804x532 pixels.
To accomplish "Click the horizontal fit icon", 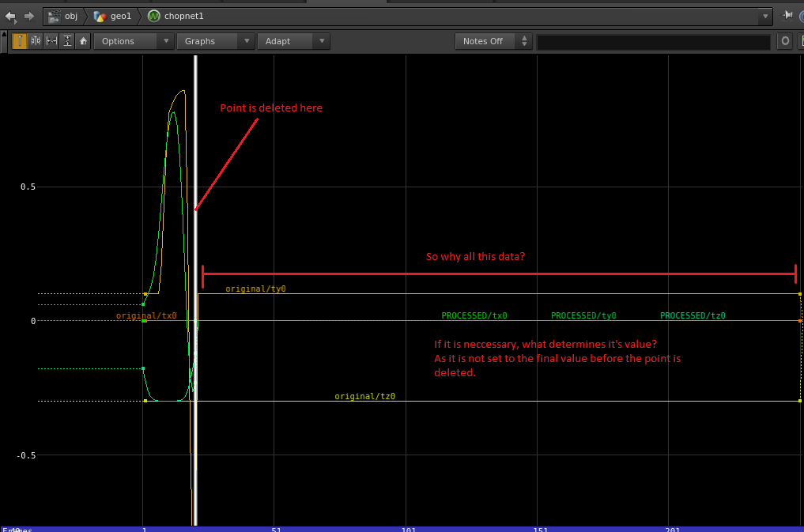I will (52, 41).
